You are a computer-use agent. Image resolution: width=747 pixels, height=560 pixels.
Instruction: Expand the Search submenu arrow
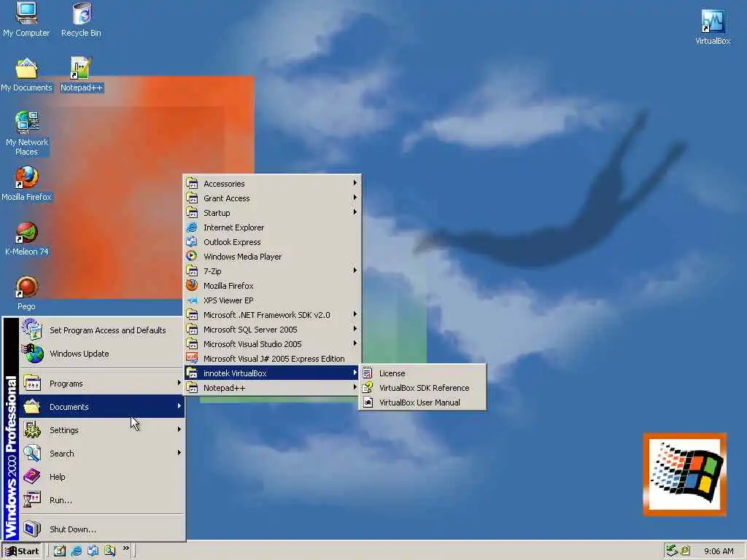tap(179, 453)
